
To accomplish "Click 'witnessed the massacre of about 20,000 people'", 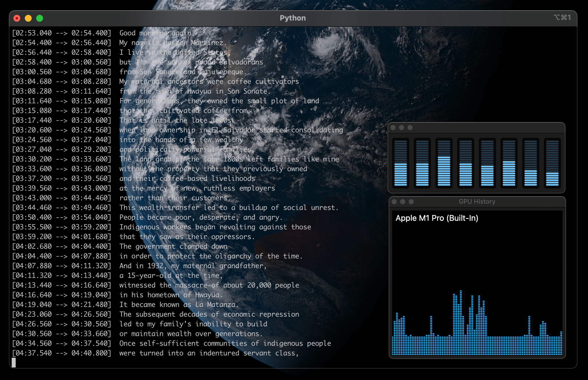I will [209, 285].
